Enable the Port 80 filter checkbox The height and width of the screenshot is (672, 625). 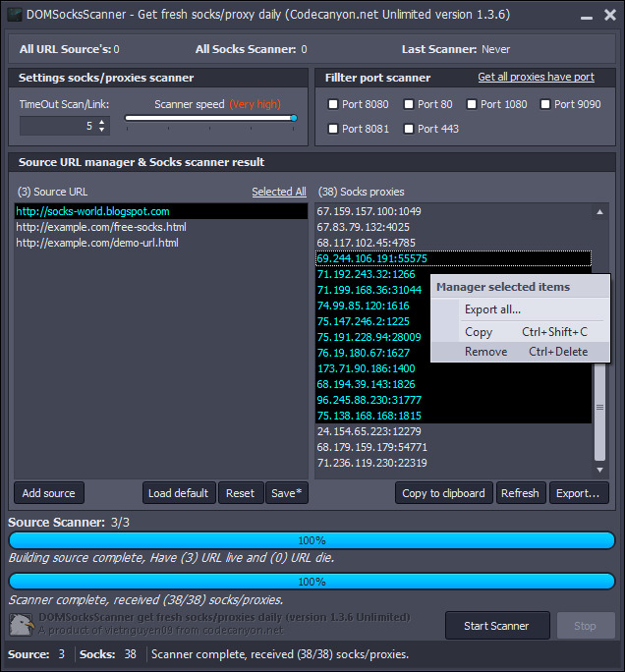coord(409,104)
